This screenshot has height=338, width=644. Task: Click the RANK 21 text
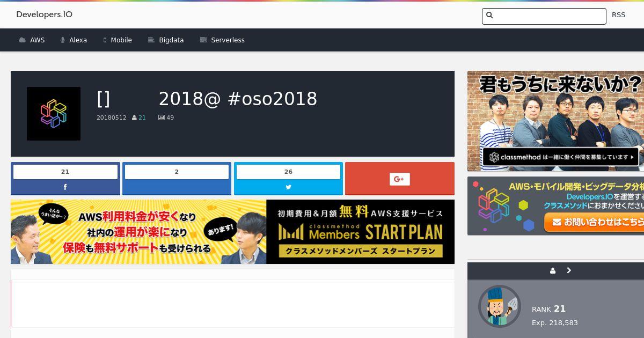pyautogui.click(x=548, y=309)
